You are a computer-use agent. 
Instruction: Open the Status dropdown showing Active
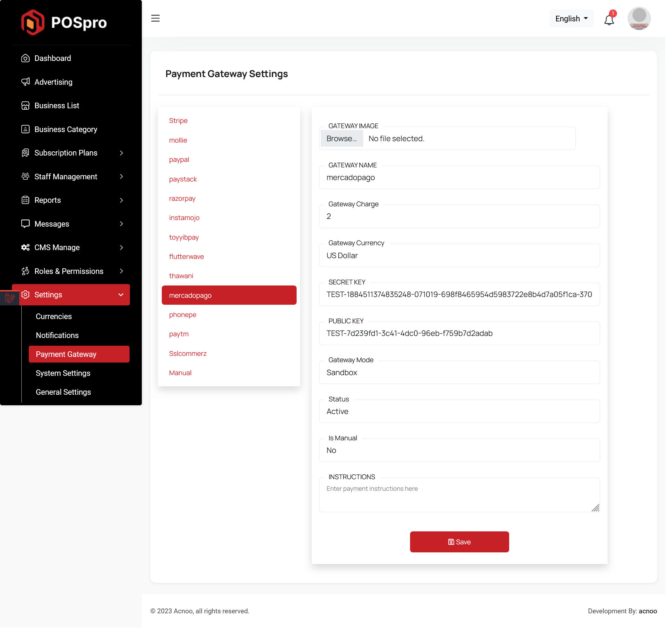pos(459,411)
